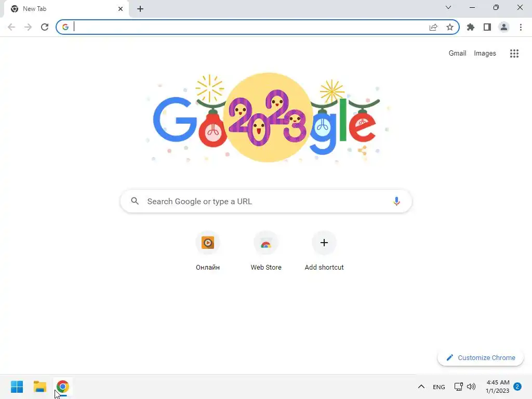The height and width of the screenshot is (399, 532).
Task: Expand the tab search chevron
Action: pyautogui.click(x=448, y=7)
